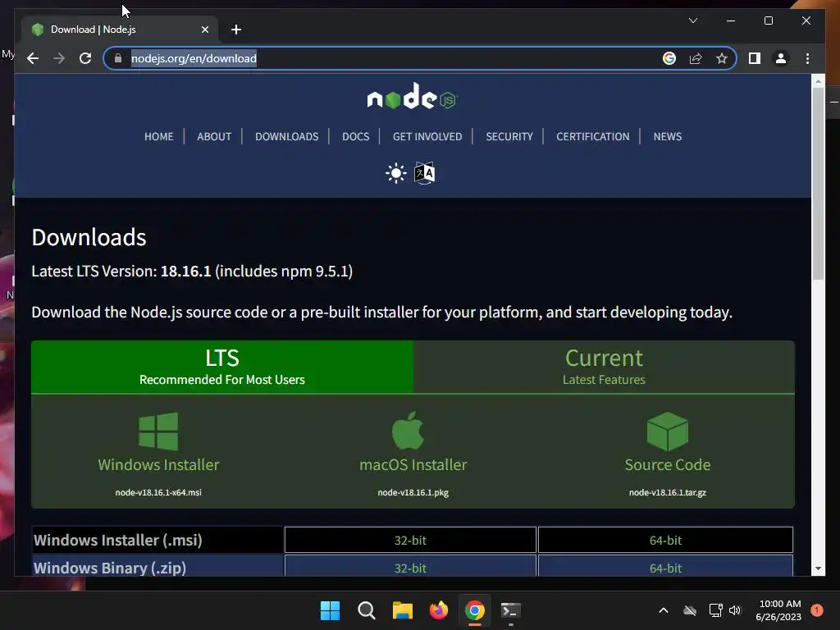Click the Source Code link text
The image size is (840, 630).
click(668, 464)
